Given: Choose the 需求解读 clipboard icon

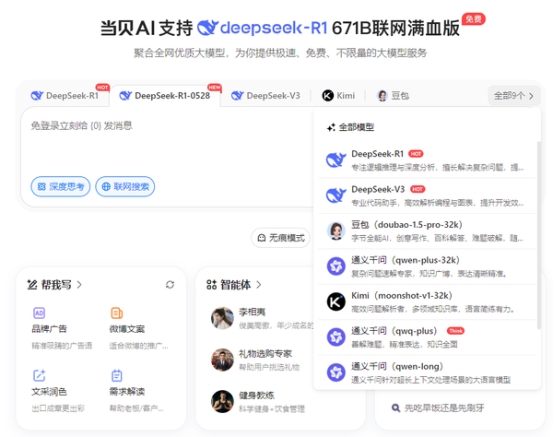Looking at the screenshot, I should point(117,375).
